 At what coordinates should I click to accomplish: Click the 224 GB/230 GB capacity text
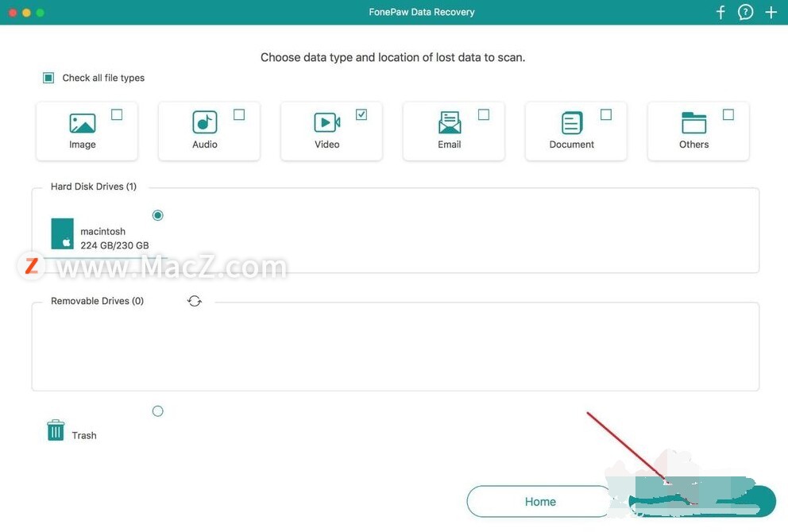(114, 245)
